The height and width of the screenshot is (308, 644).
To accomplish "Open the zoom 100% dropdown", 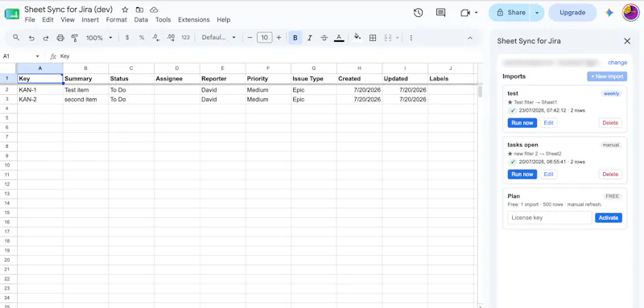I will click(99, 38).
